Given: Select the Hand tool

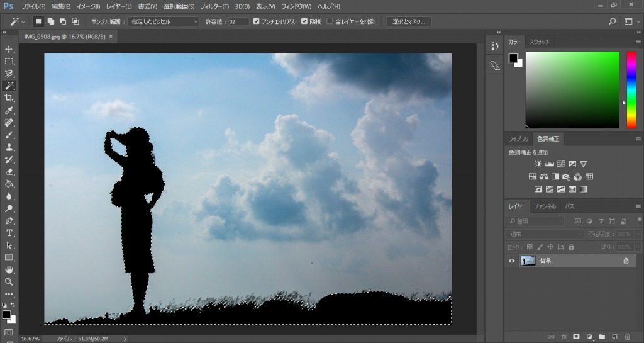Looking at the screenshot, I should (9, 269).
